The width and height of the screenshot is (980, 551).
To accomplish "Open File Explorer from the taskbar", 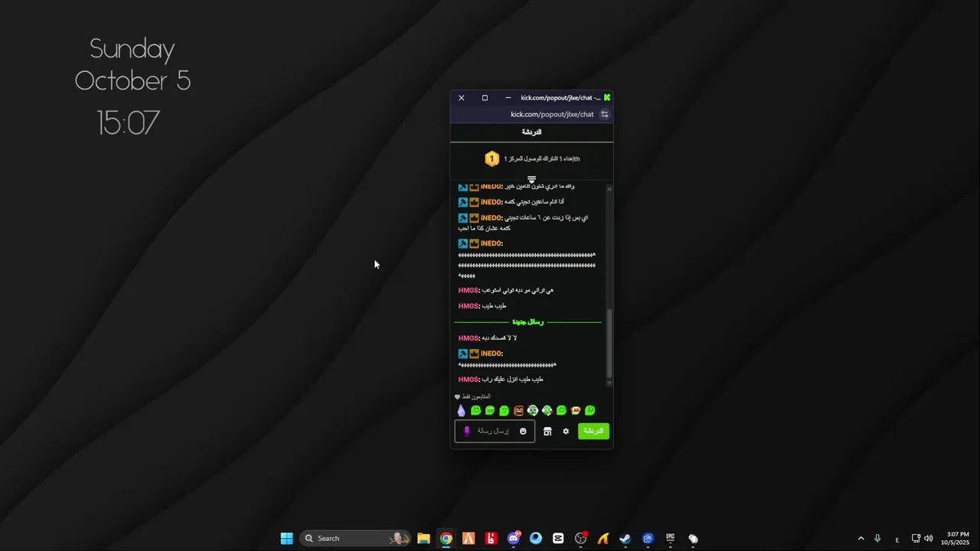I will [x=423, y=538].
